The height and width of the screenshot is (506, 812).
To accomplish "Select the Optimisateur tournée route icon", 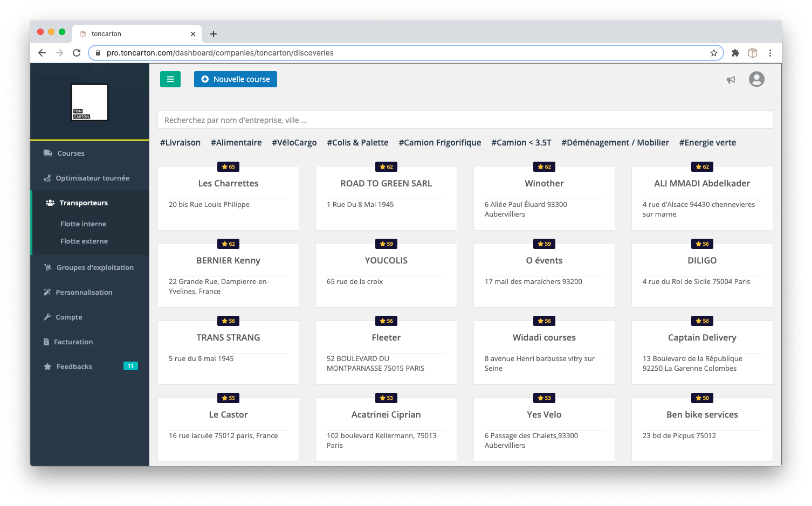I will (47, 178).
